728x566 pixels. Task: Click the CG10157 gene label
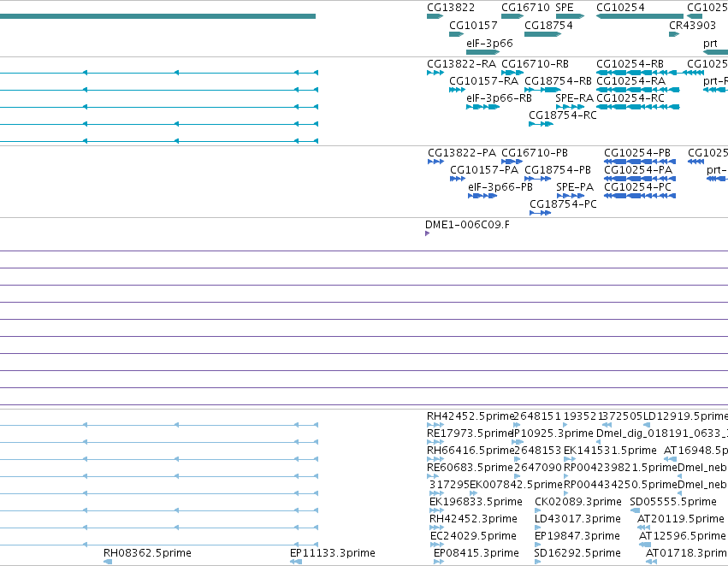point(473,26)
